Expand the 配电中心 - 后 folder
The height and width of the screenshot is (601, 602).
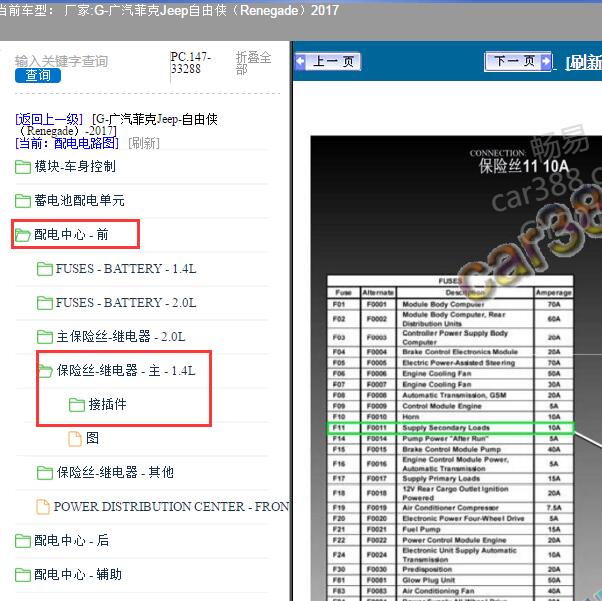[71, 540]
